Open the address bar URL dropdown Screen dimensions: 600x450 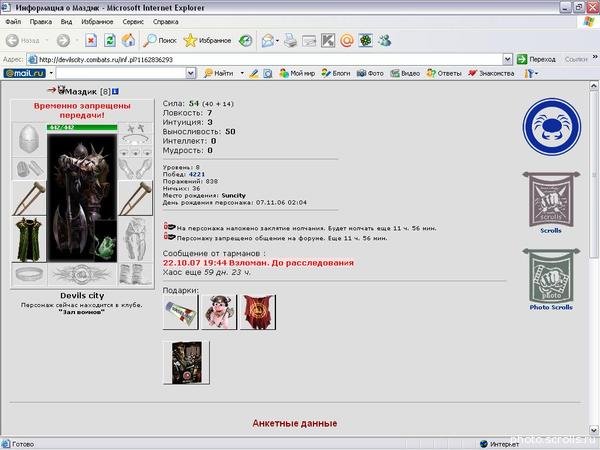(509, 59)
